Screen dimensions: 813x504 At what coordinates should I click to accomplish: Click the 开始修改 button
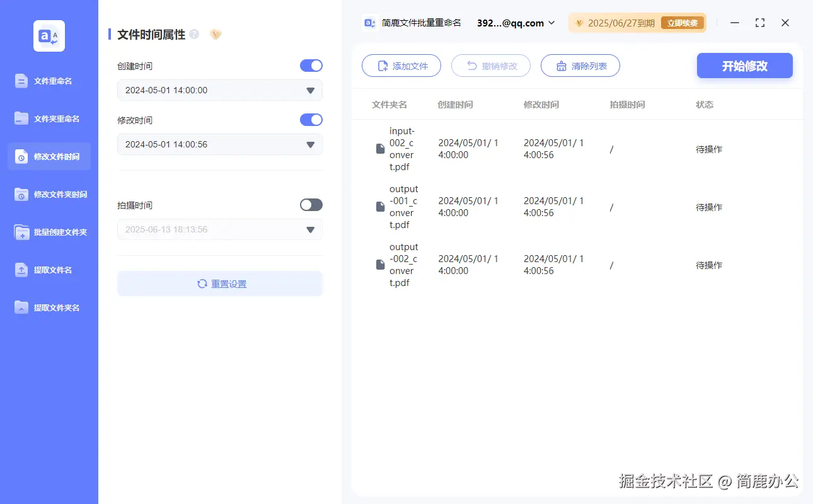(x=744, y=66)
